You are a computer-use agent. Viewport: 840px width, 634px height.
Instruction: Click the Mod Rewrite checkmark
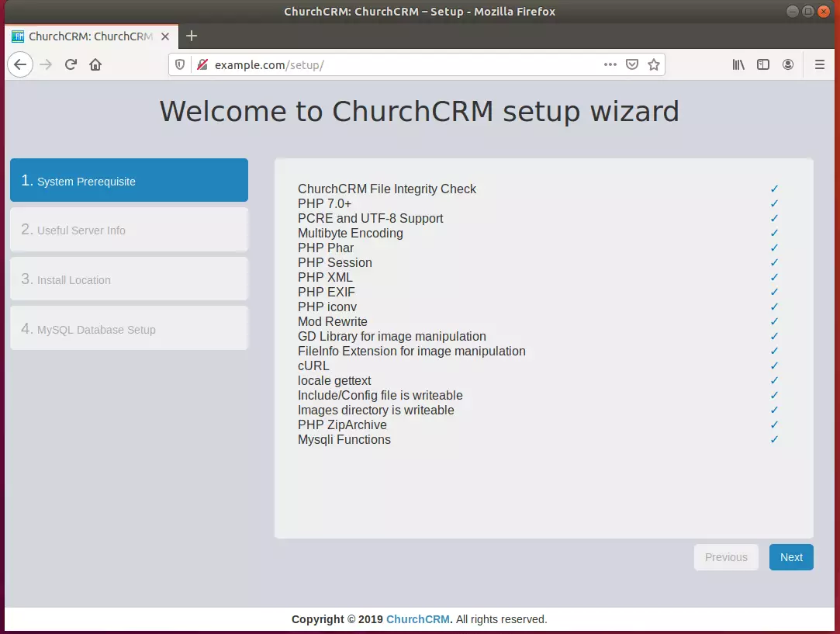click(774, 321)
